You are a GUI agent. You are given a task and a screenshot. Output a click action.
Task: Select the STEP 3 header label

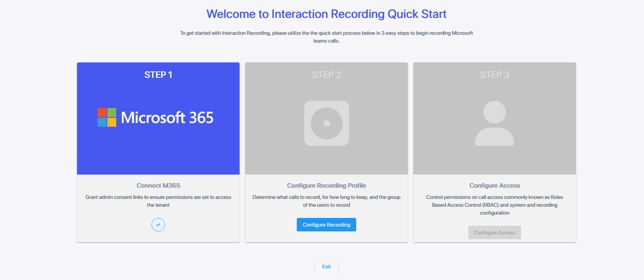click(x=494, y=75)
